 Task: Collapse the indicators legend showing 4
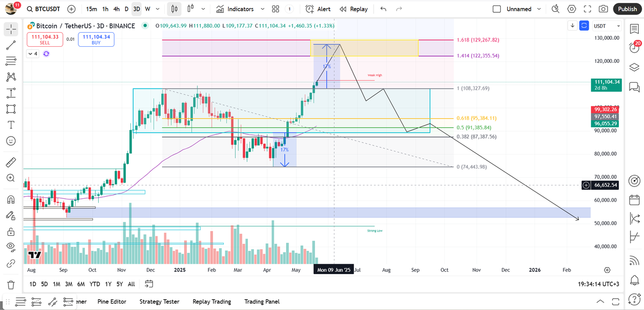(x=33, y=53)
